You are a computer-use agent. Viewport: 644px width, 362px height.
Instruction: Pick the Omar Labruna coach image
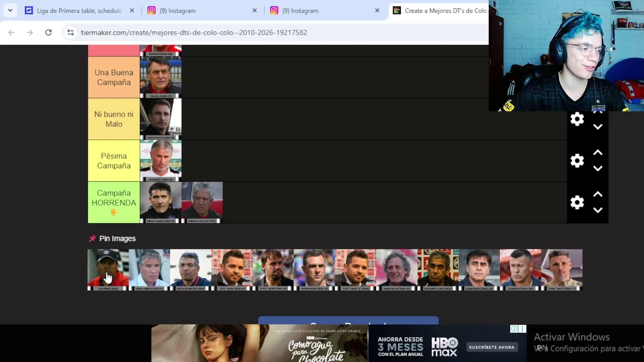pyautogui.click(x=149, y=270)
